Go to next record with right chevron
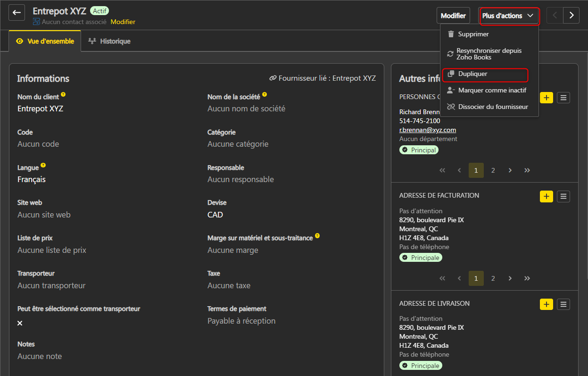This screenshot has height=376, width=588. coord(571,16)
